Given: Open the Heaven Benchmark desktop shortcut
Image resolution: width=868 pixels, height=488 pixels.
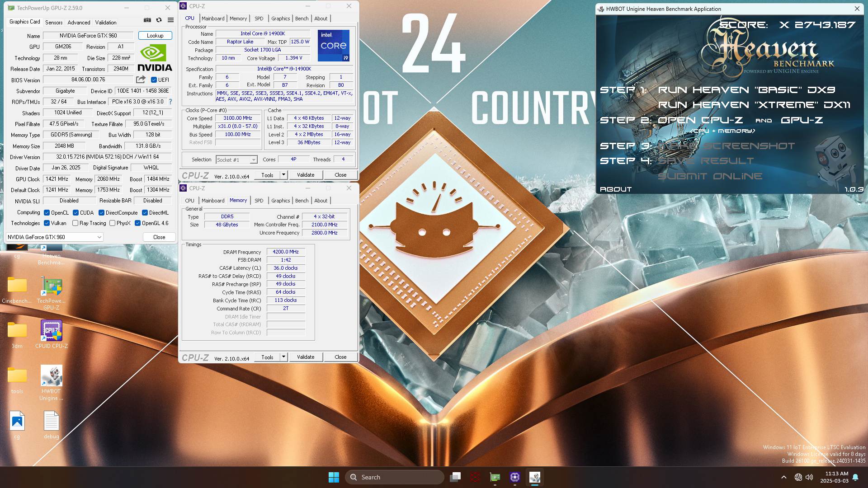Looking at the screenshot, I should tap(51, 254).
